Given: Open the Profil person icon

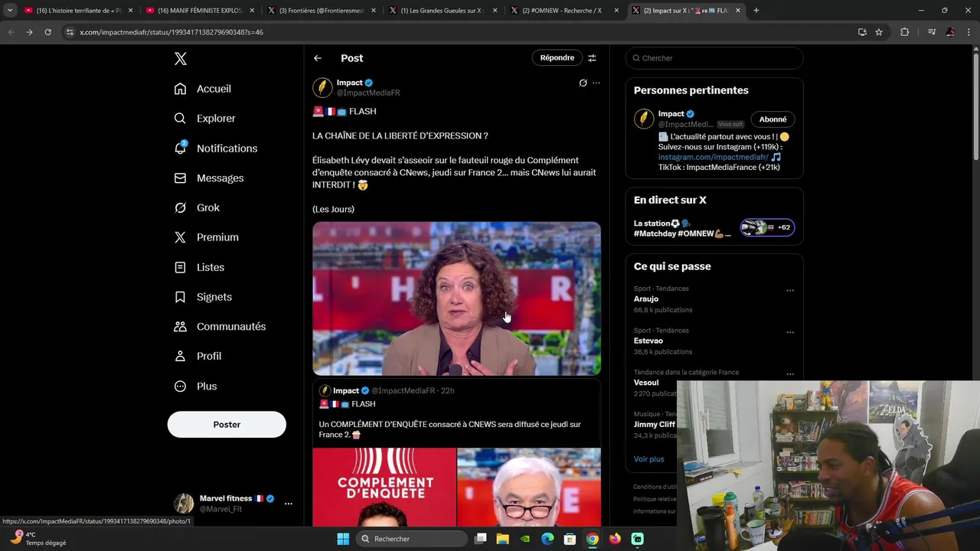Looking at the screenshot, I should [x=180, y=356].
